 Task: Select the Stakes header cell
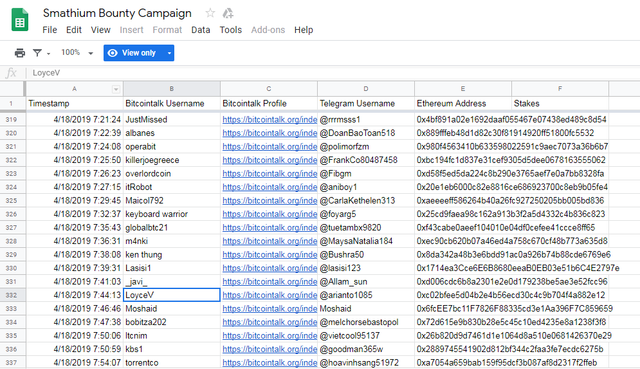[x=560, y=104]
